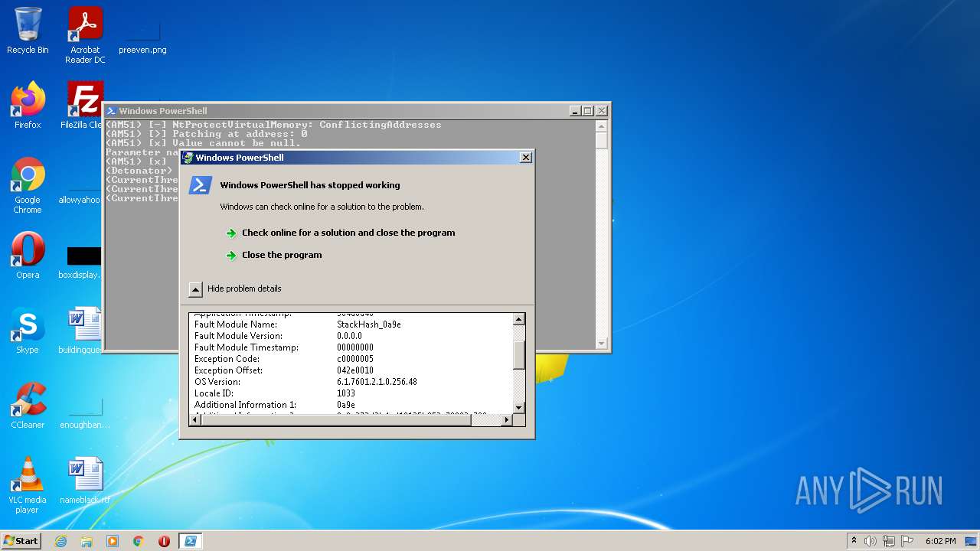Minimize the background PowerShell window

(576, 111)
